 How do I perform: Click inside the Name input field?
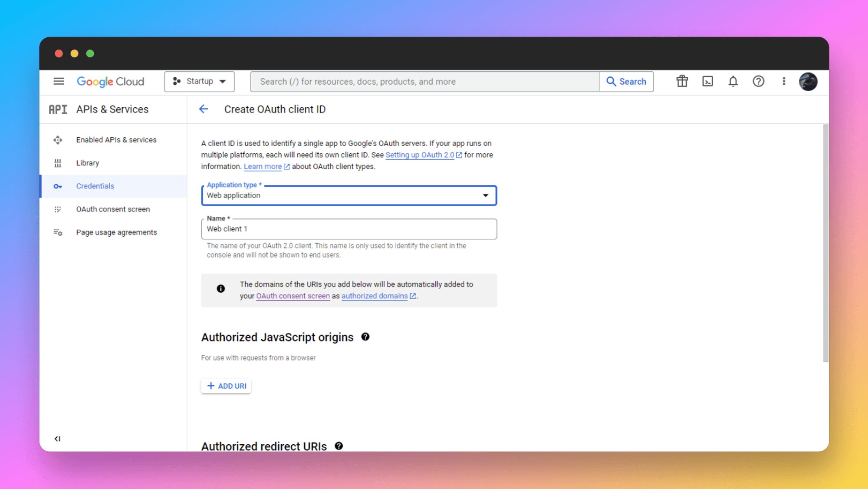pyautogui.click(x=347, y=229)
